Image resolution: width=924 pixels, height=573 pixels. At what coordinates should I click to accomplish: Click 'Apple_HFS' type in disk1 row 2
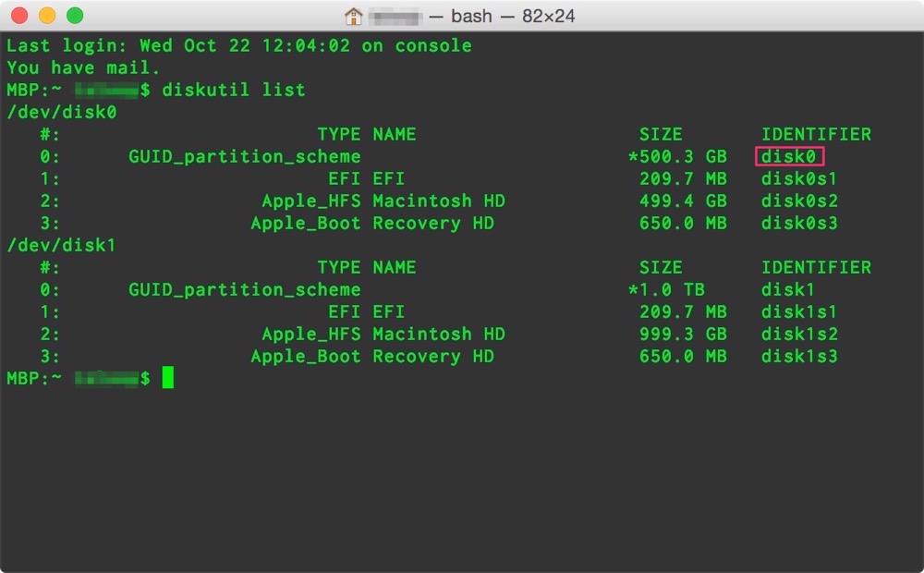point(311,335)
